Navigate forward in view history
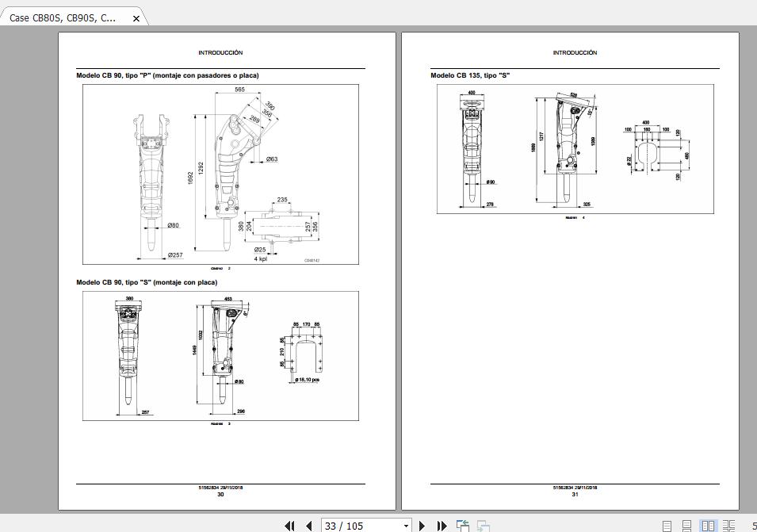This screenshot has height=532, width=757. [482, 525]
